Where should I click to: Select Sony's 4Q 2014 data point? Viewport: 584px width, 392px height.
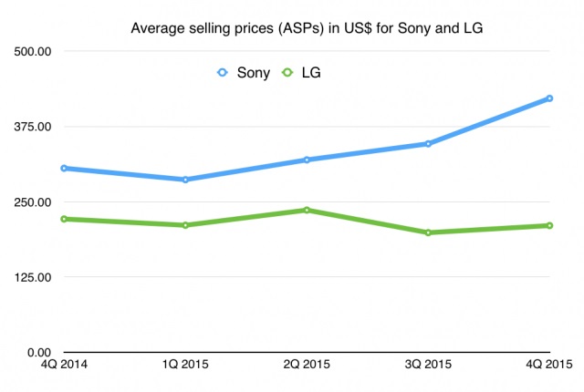pos(64,168)
